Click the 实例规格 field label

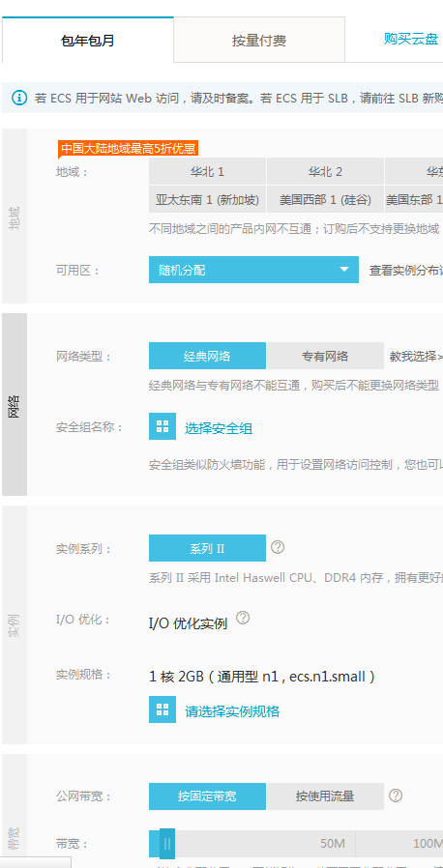click(x=83, y=675)
